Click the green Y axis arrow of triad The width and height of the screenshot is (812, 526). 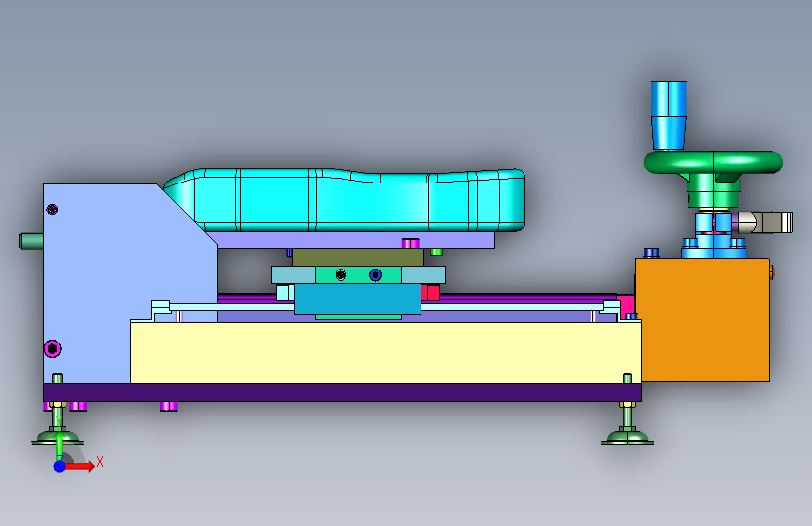click(x=59, y=446)
